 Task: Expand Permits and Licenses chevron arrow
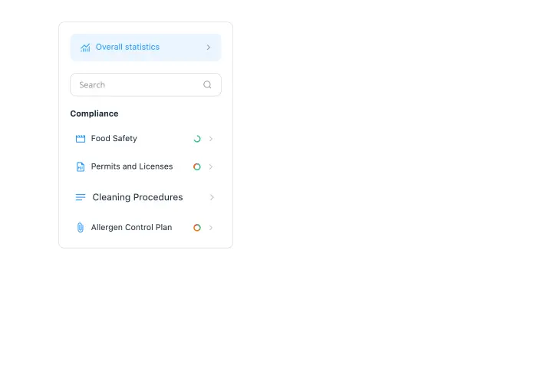211,166
